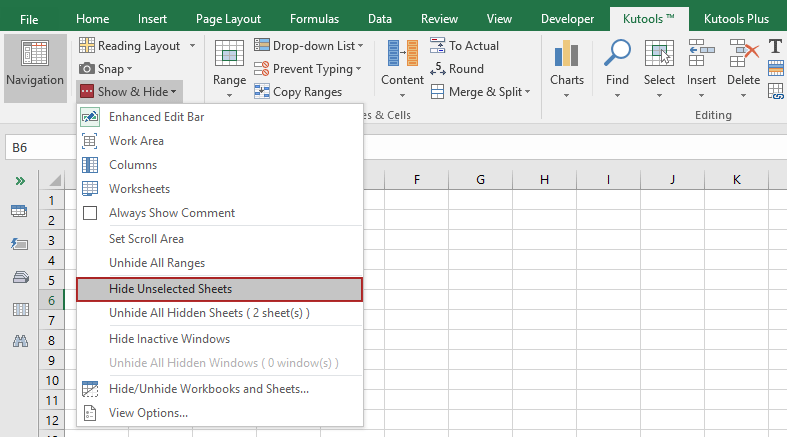Switch to the Home tab
The image size is (787, 437).
(92, 19)
